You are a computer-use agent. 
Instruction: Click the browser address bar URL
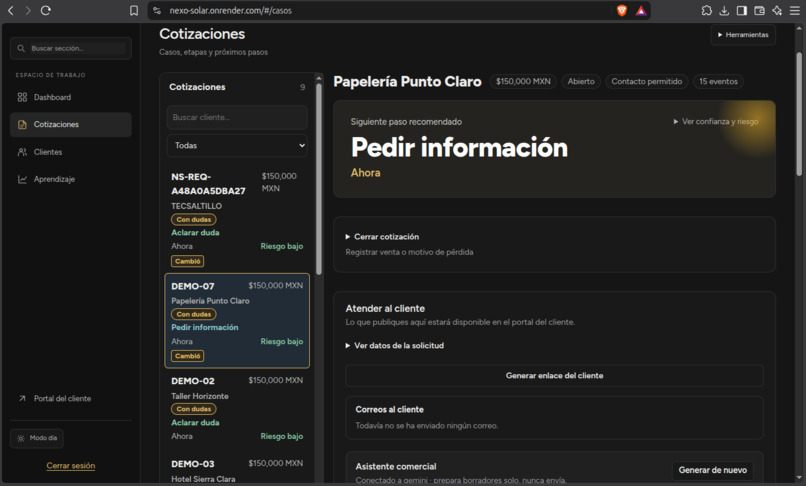coord(230,10)
